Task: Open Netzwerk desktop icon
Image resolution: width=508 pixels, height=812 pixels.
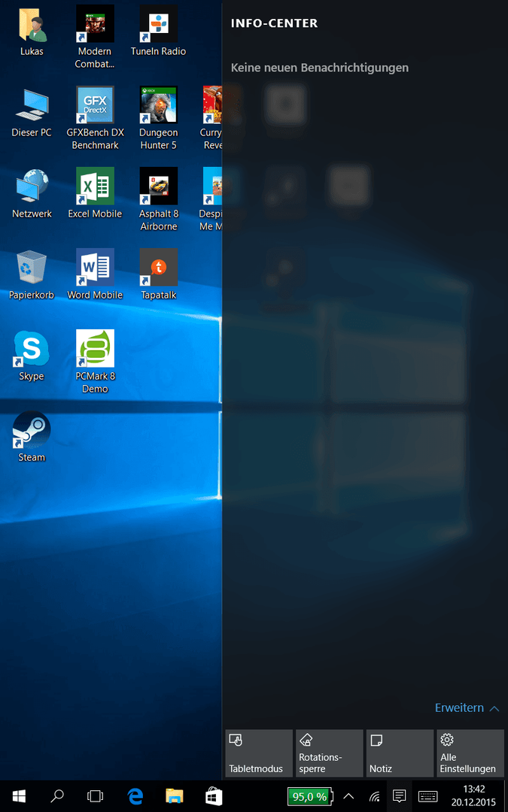Action: pyautogui.click(x=32, y=192)
